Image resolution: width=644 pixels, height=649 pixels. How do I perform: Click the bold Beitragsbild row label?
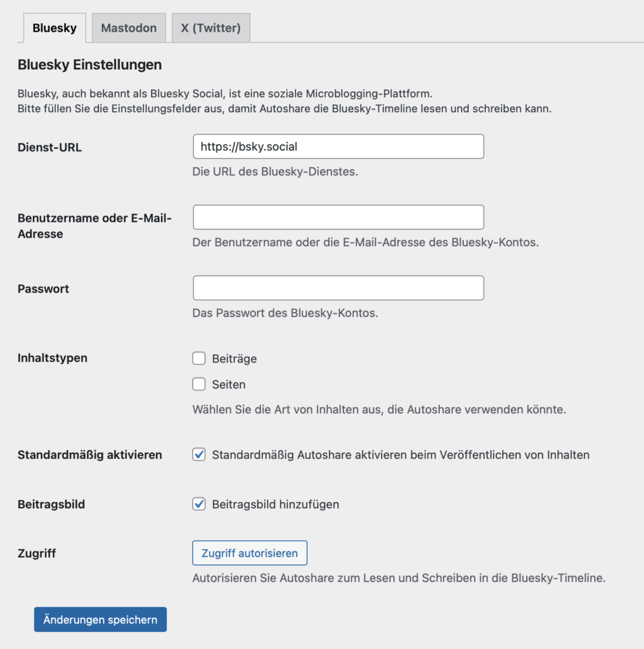pyautogui.click(x=51, y=504)
